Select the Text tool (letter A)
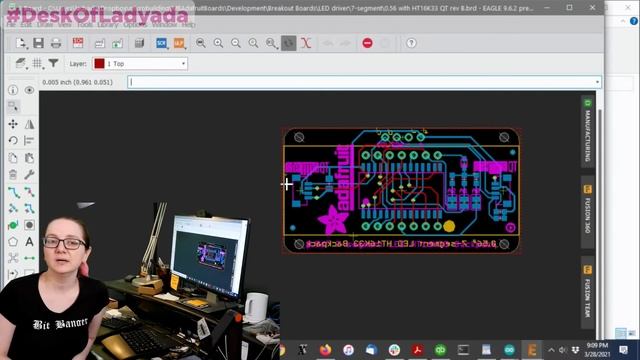Image resolution: width=640 pixels, height=360 pixels. (29, 242)
